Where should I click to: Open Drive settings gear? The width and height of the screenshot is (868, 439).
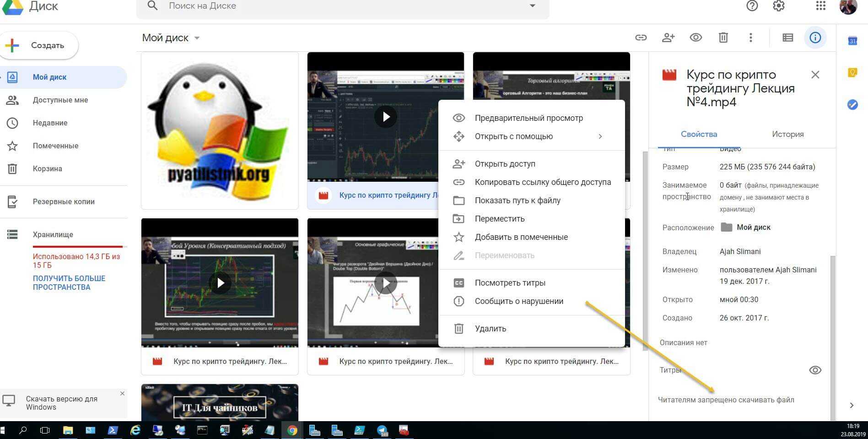(x=779, y=6)
